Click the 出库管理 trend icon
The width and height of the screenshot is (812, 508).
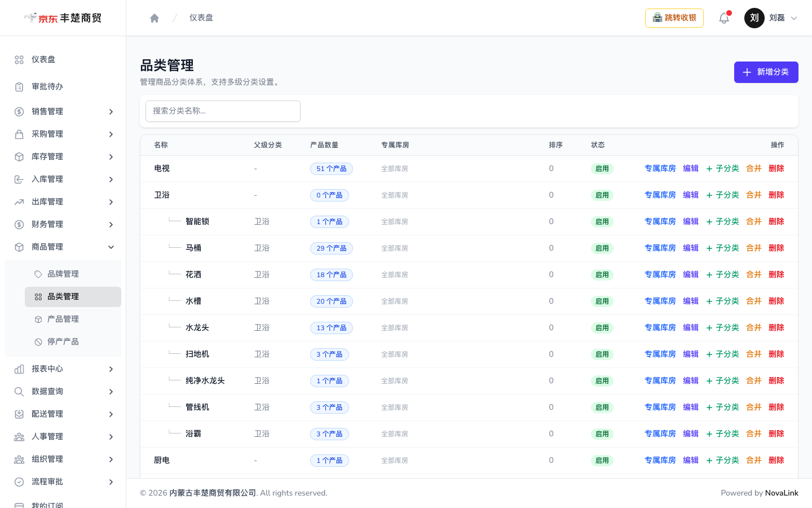tap(19, 202)
